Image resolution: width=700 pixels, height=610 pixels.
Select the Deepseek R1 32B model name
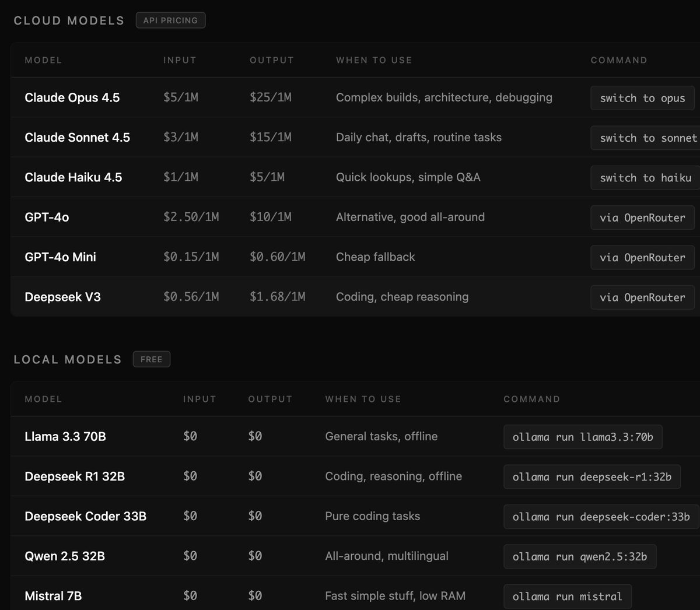coord(75,476)
